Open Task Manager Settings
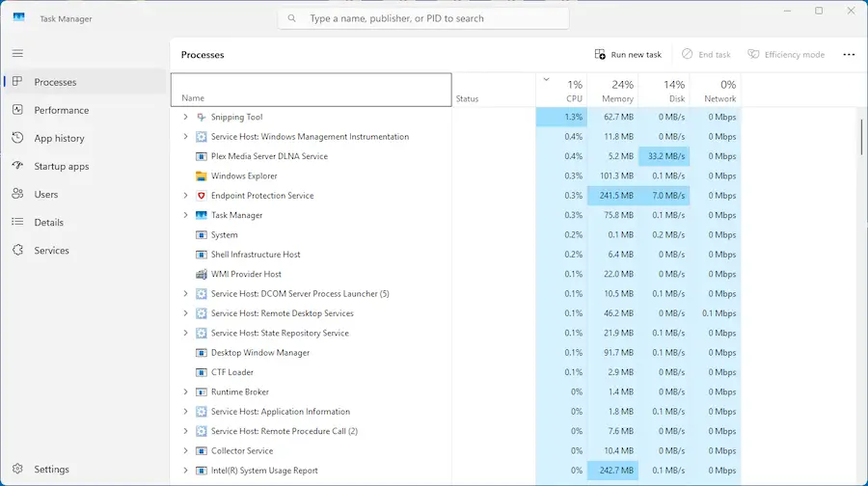The width and height of the screenshot is (868, 486). pyautogui.click(x=84, y=469)
